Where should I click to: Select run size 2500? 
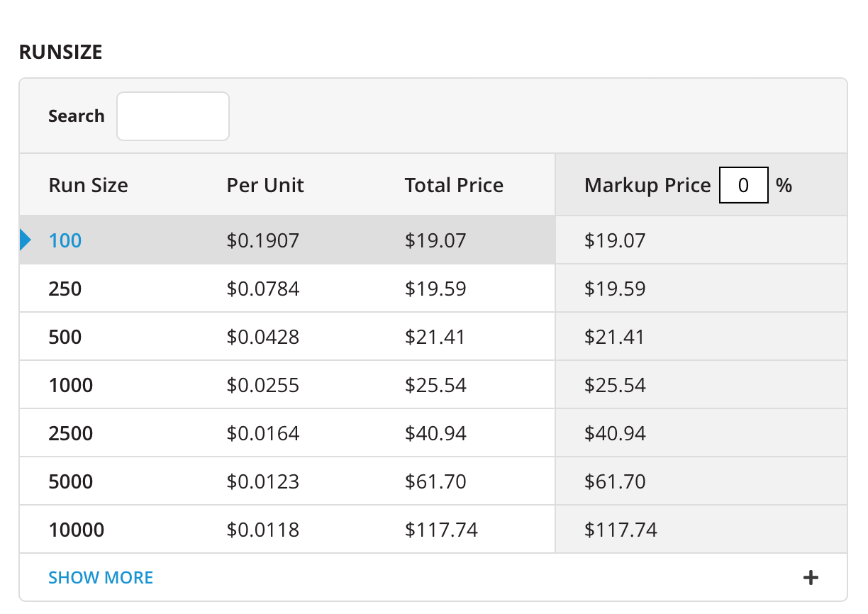pos(71,434)
